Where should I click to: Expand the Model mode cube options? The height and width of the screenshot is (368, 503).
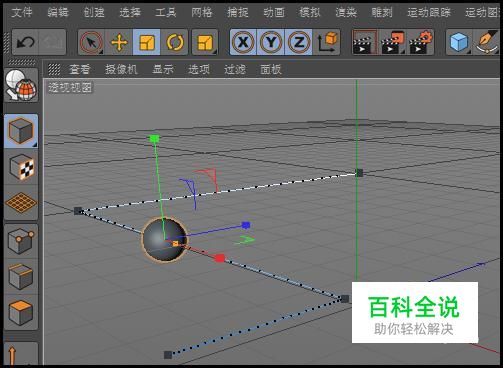click(21, 131)
